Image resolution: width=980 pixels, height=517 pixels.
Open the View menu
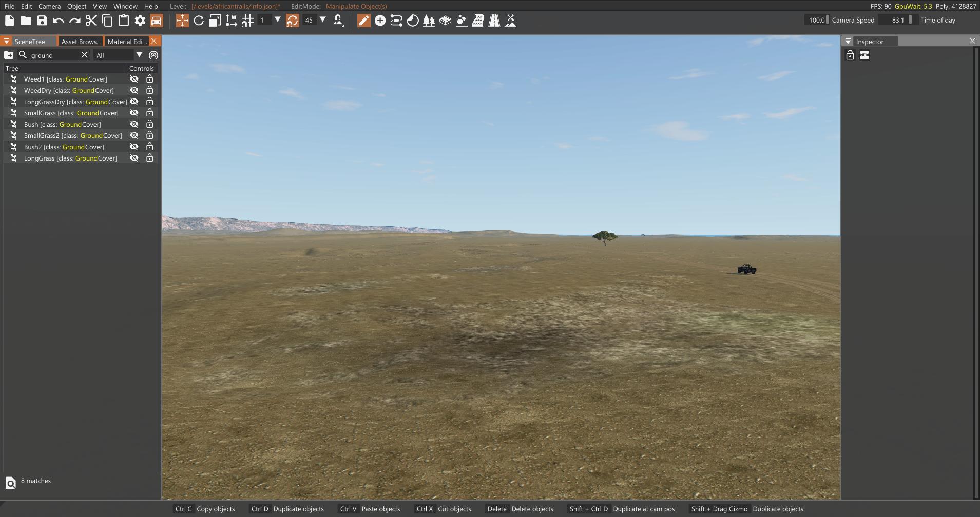[100, 6]
